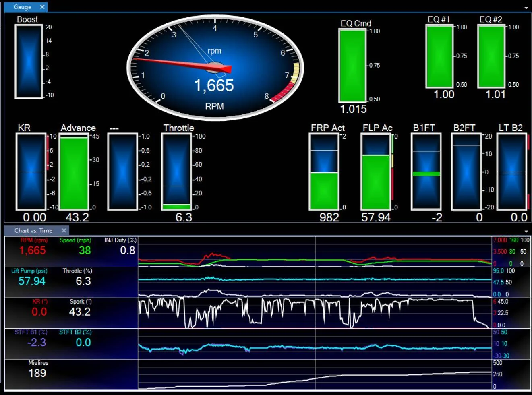This screenshot has height=395, width=532.
Task: Select the B1FT bar gauge
Action: pos(426,172)
